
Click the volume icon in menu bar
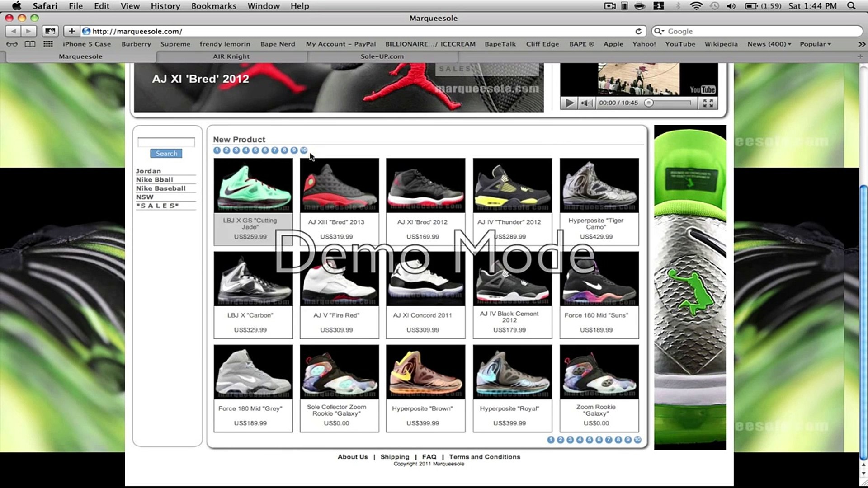point(731,6)
